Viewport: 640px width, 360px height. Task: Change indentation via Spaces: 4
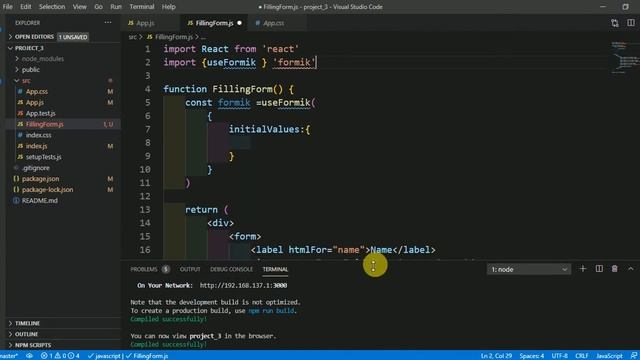pos(531,356)
